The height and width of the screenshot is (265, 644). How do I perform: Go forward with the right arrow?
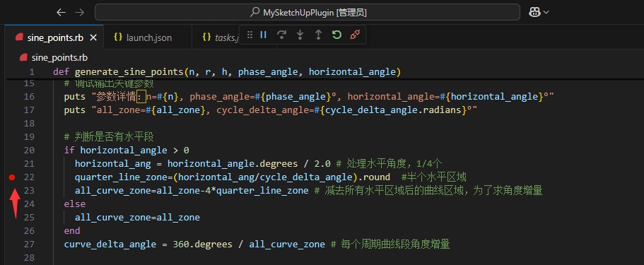click(x=80, y=12)
